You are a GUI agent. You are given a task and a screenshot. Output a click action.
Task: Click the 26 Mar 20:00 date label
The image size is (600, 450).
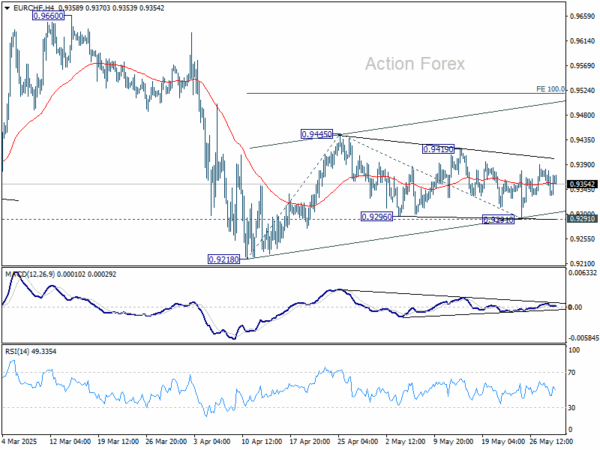(166, 441)
